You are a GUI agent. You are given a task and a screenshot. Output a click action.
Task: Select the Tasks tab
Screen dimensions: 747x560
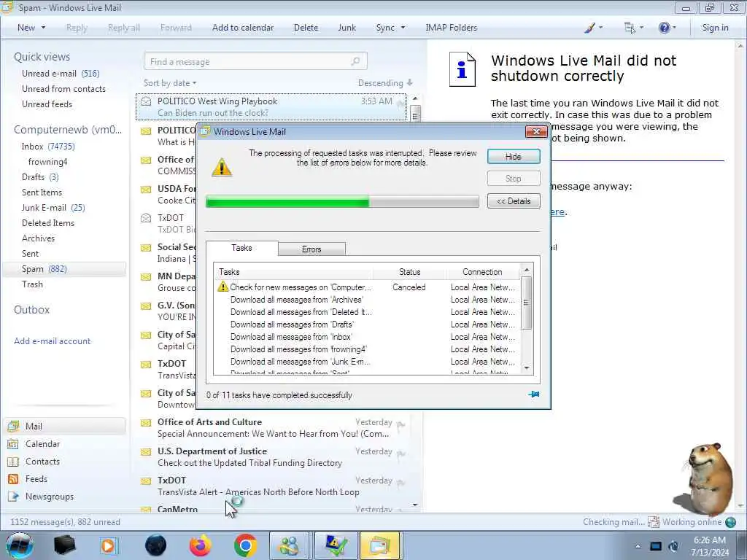tap(241, 248)
